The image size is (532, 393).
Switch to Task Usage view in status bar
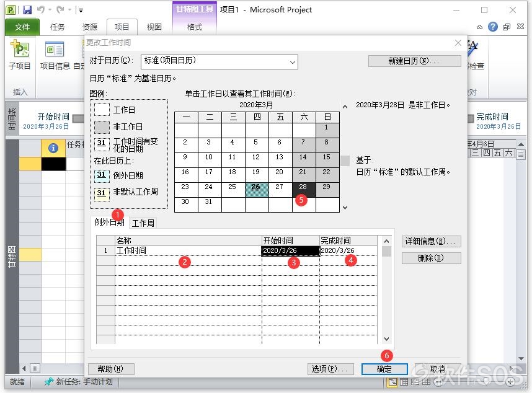404,382
